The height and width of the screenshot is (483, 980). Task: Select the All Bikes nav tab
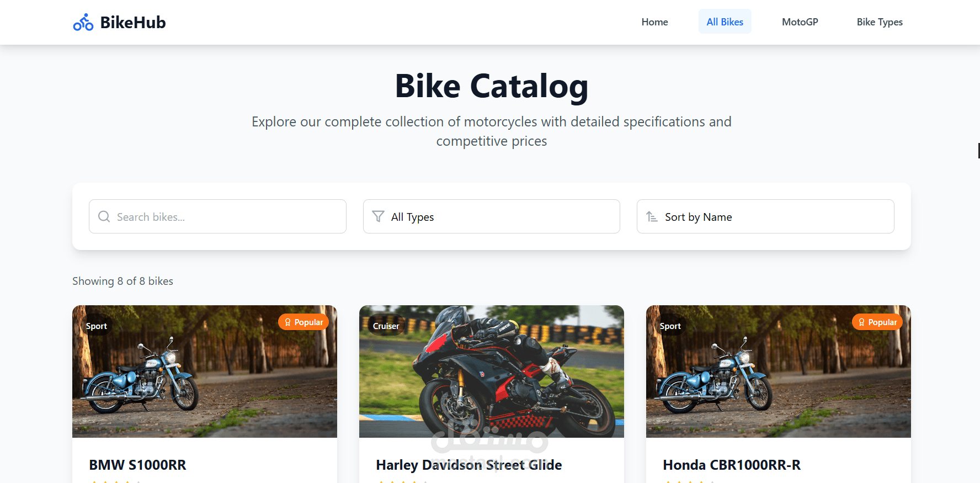point(725,22)
